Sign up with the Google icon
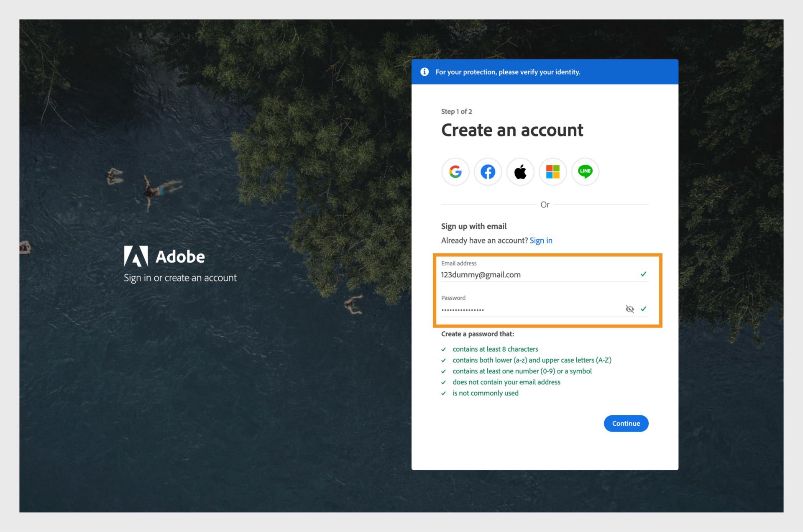Screen dimensions: 803x532 [455, 171]
